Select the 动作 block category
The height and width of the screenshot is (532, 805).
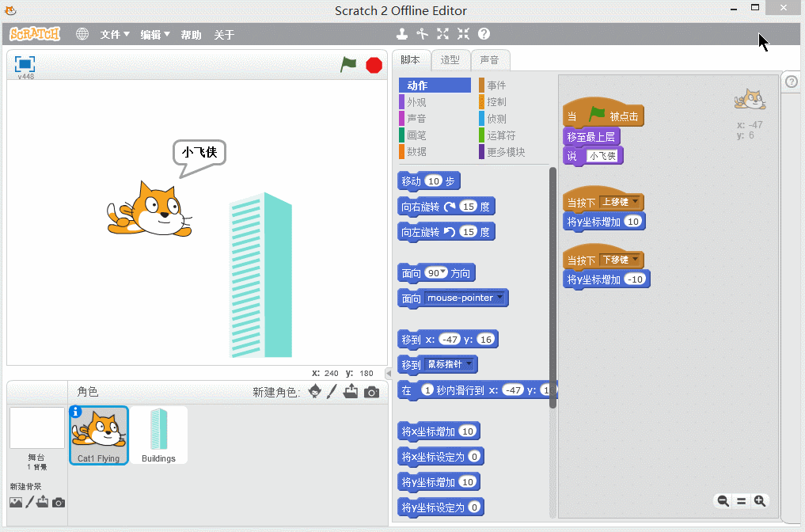435,85
